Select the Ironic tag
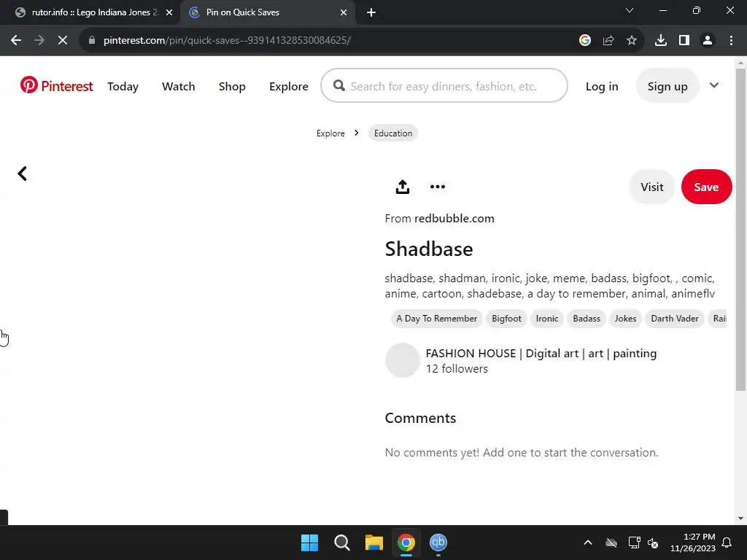This screenshot has width=747, height=560. pos(547,319)
